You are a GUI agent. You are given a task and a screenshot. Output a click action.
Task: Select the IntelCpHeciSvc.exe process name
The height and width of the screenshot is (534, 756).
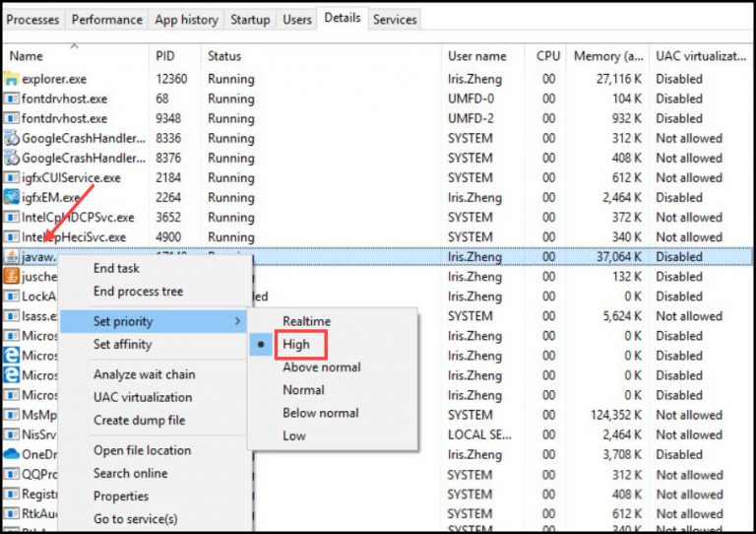(74, 237)
